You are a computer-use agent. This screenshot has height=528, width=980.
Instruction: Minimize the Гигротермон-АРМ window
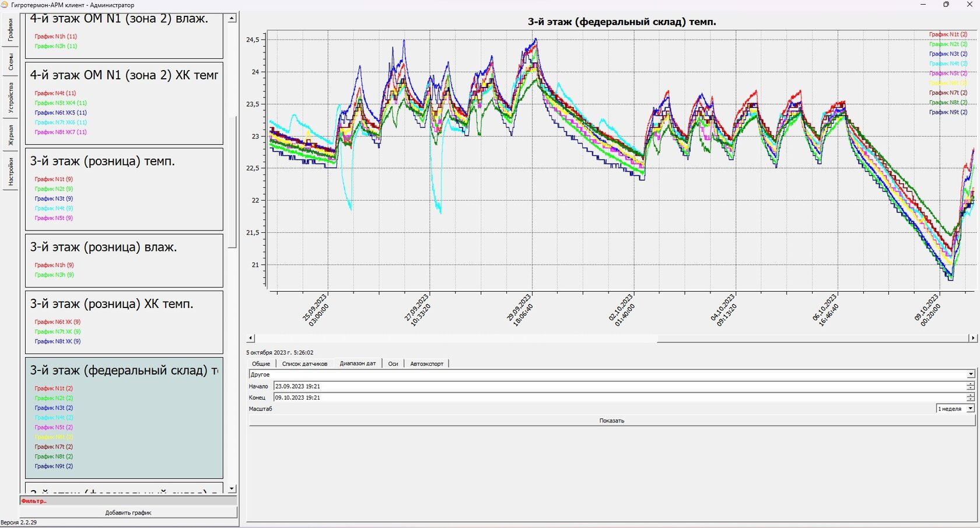[923, 5]
